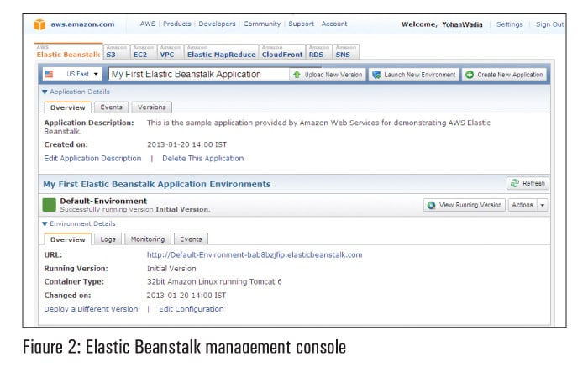Click the green Default-Environment status square
Screen dimensions: 588x367
click(50, 204)
